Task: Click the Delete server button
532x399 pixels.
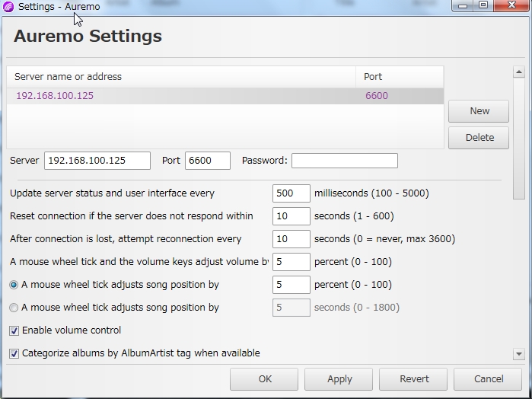Action: [x=479, y=138]
